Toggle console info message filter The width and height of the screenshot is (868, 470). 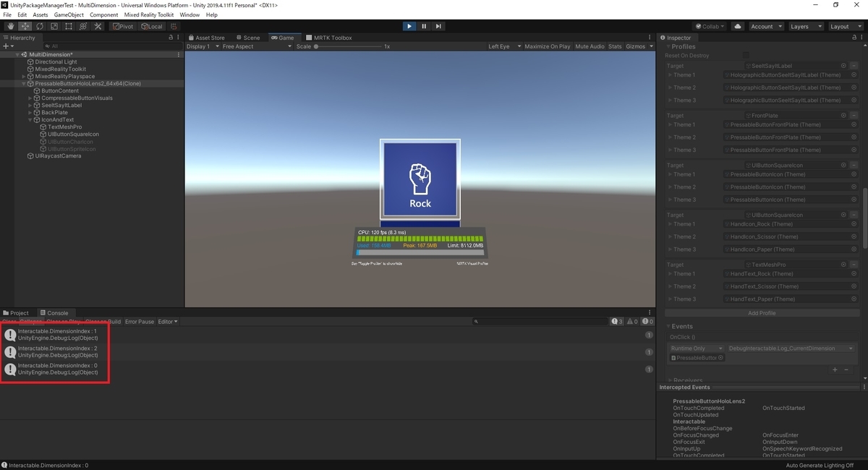tap(617, 321)
